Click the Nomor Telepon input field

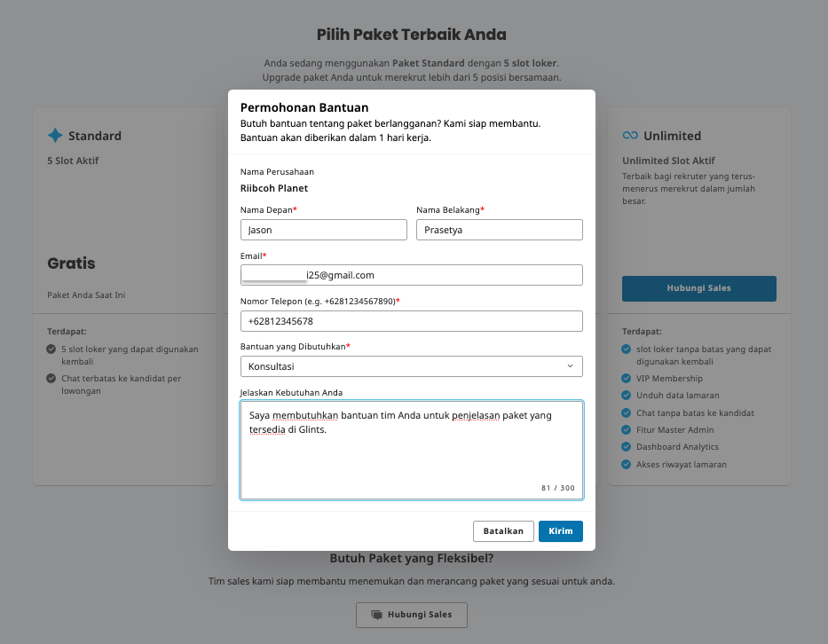412,321
